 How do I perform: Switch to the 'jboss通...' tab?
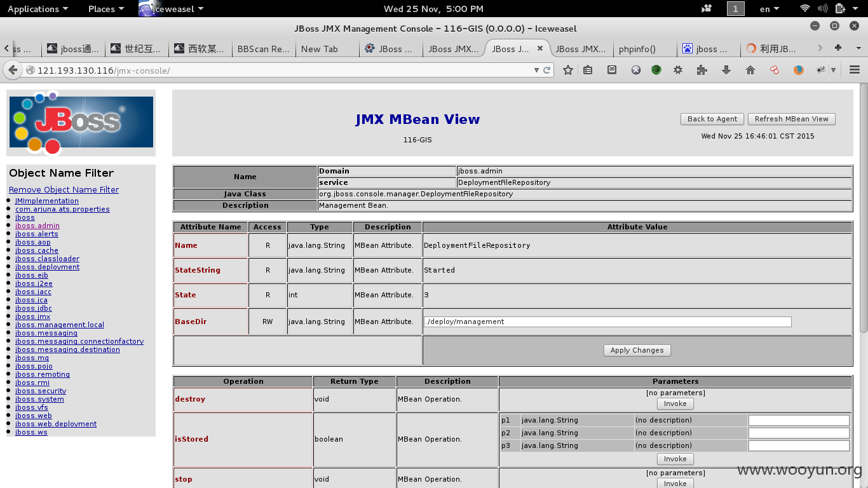coord(72,48)
